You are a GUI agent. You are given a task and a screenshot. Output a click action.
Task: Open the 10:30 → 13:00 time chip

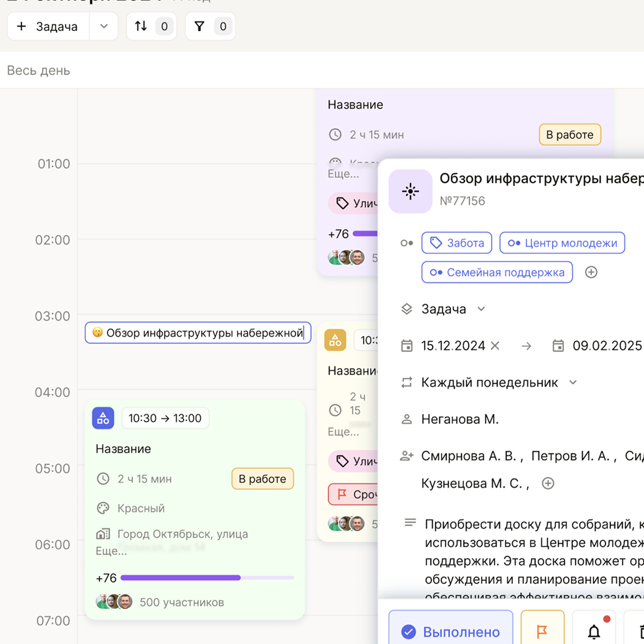click(165, 418)
